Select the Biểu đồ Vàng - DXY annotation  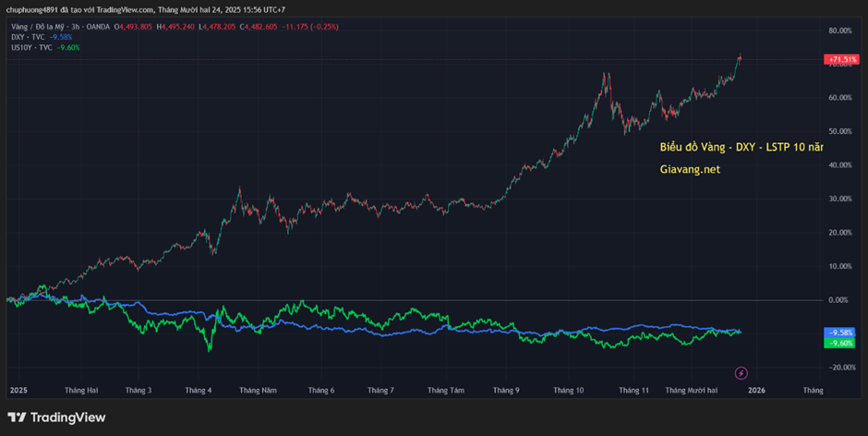[x=741, y=147]
